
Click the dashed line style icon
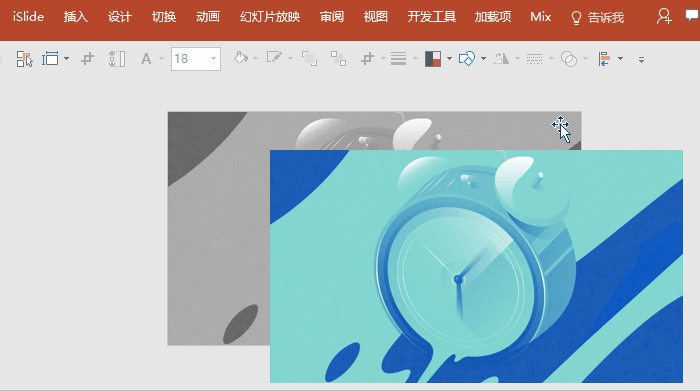click(534, 58)
